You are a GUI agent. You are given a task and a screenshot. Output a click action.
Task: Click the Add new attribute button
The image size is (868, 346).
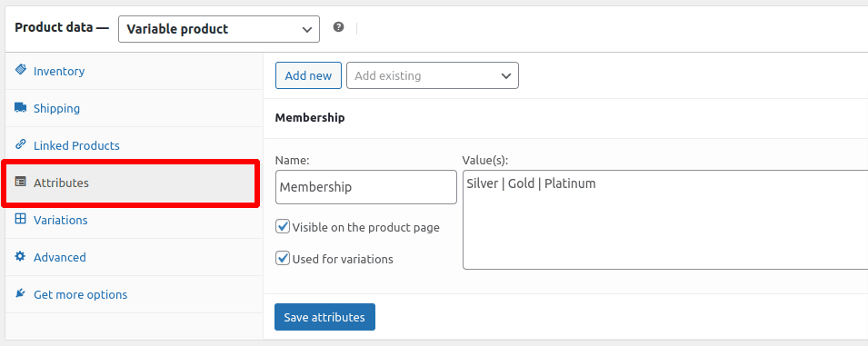pos(308,75)
